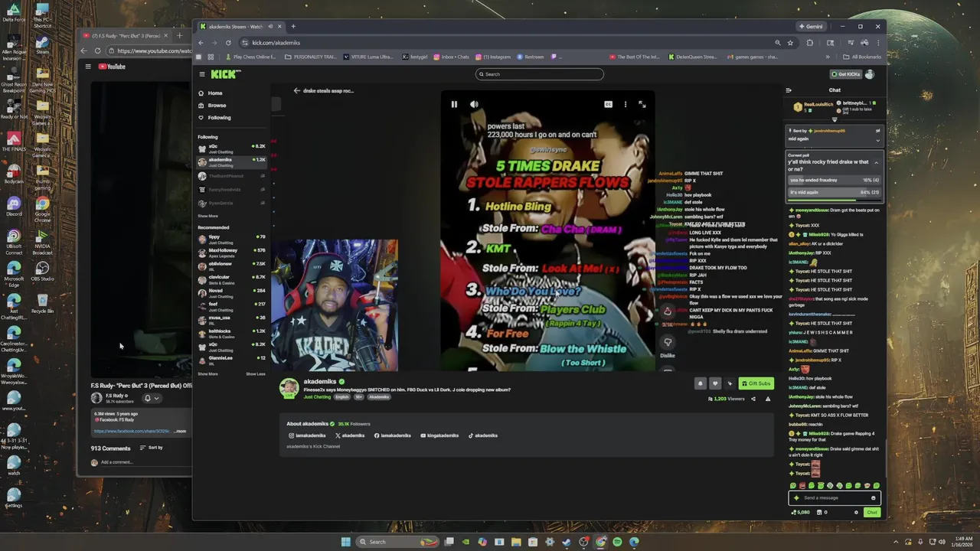980x551 pixels.
Task: Collapse the chat panel
Action: pos(789,90)
